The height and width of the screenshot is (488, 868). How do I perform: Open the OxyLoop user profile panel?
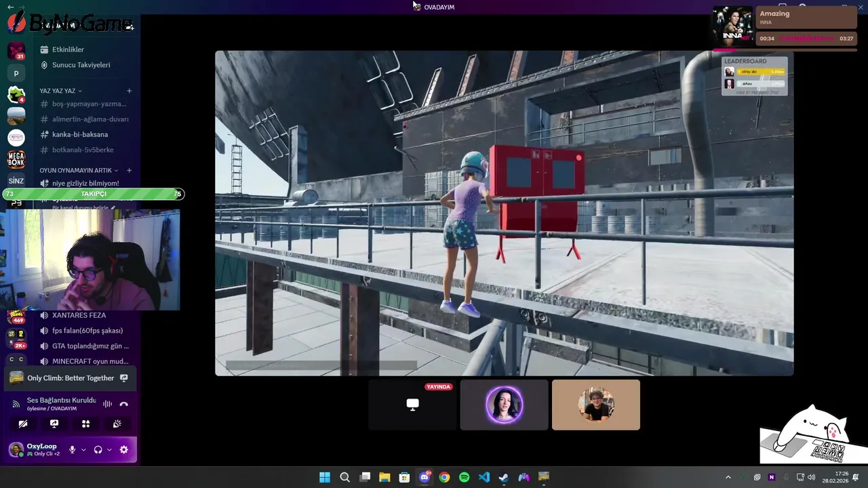(x=35, y=449)
